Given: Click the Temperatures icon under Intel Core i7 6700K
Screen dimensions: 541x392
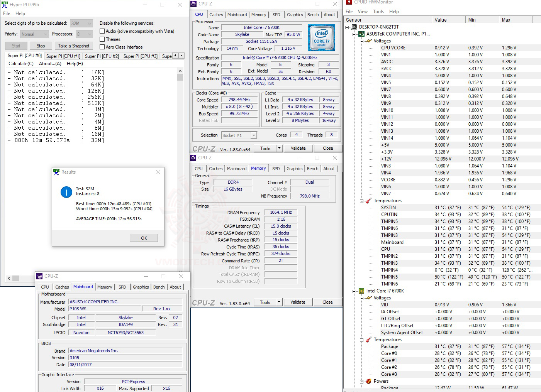Looking at the screenshot, I should click(x=368, y=340).
